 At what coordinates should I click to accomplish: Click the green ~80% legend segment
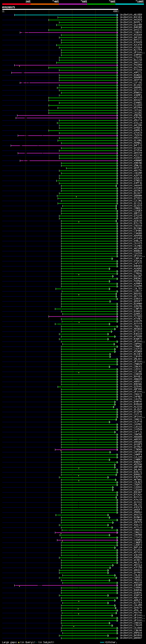[101, 4]
